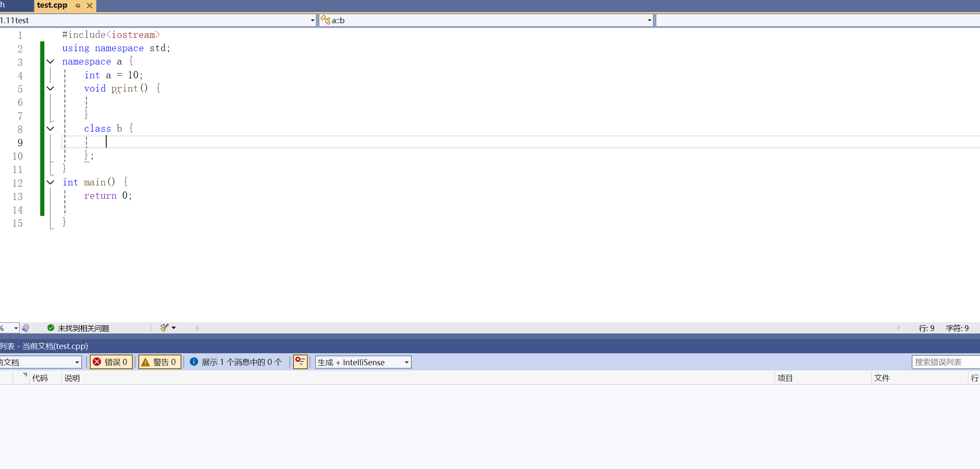Image resolution: width=980 pixels, height=469 pixels.
Task: Switch to the test.cpp tab
Action: point(52,5)
